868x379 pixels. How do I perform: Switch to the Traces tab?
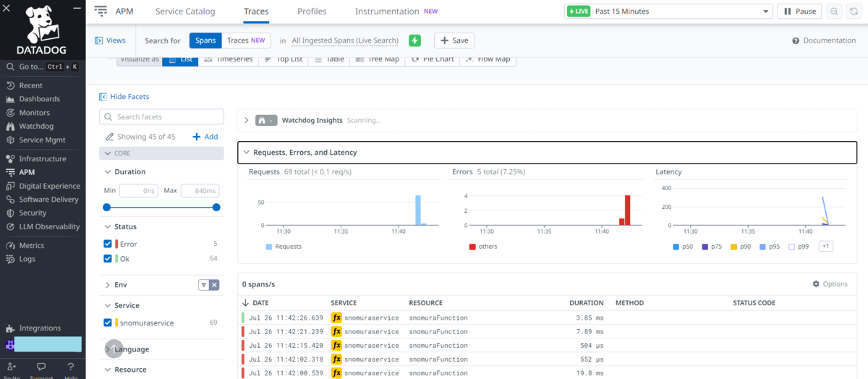pos(256,12)
